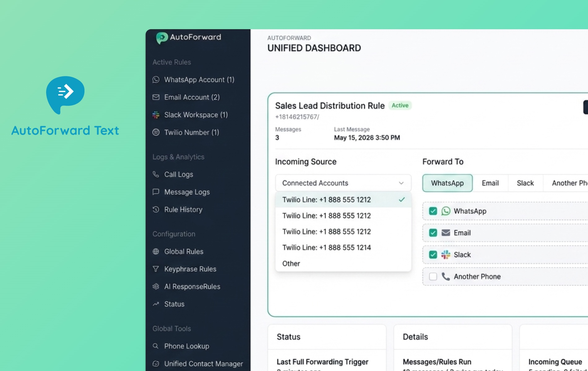Click the WhatsApp Account sidebar icon
This screenshot has width=588, height=371.
click(156, 80)
